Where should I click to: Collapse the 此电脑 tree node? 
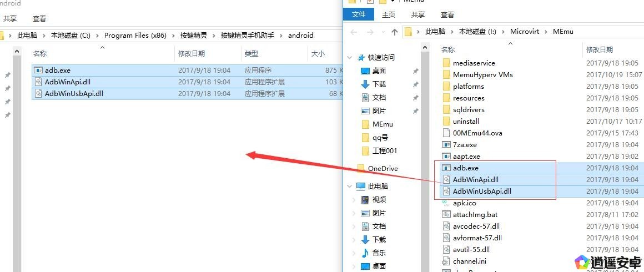[350, 187]
